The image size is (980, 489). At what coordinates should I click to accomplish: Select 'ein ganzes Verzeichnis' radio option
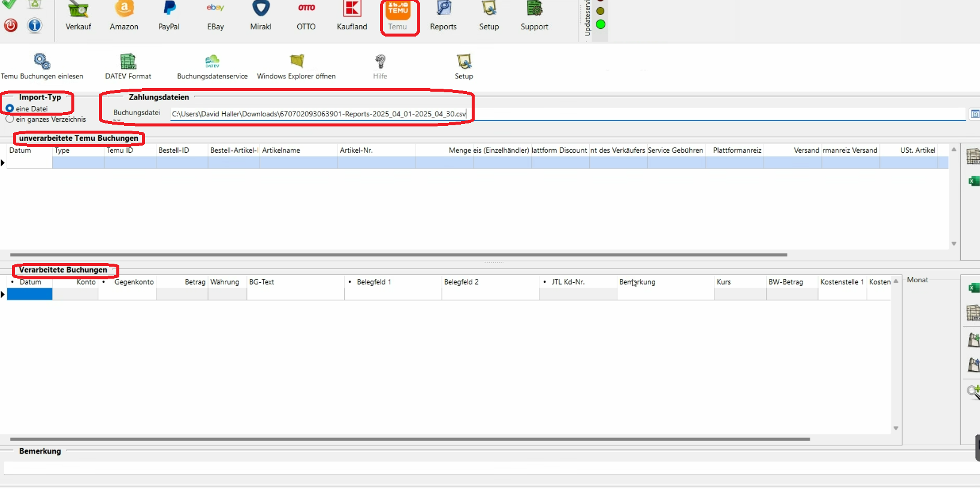[x=10, y=119]
